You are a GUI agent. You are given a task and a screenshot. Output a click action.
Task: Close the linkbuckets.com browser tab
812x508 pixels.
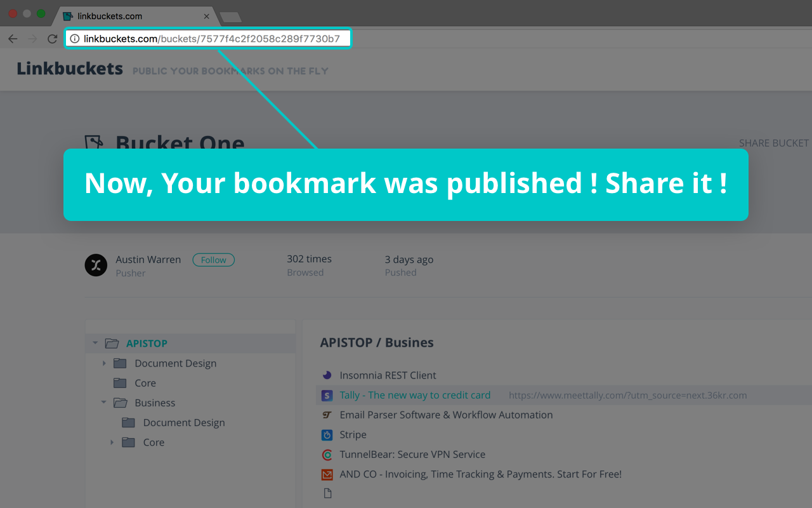coord(206,16)
